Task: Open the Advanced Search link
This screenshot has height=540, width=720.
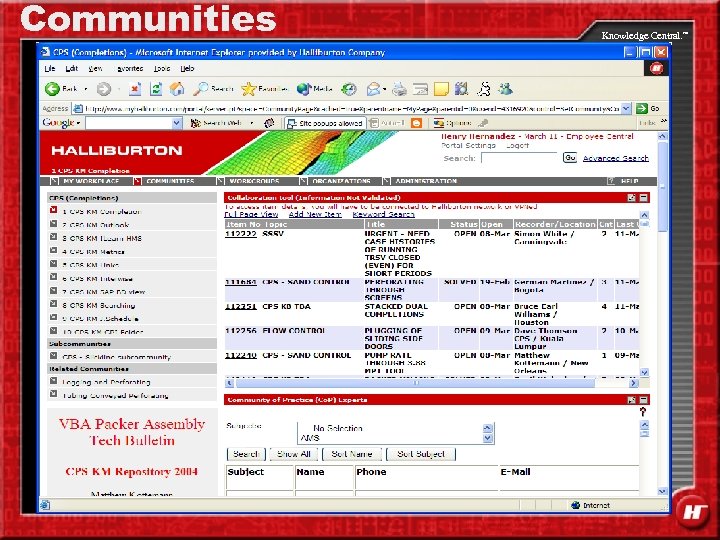Action: click(616, 158)
